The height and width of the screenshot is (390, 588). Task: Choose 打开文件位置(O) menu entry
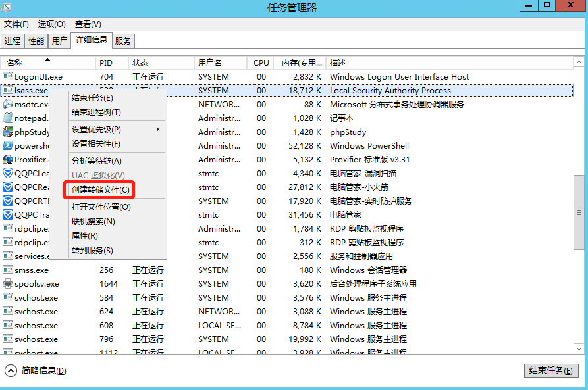pyautogui.click(x=101, y=207)
